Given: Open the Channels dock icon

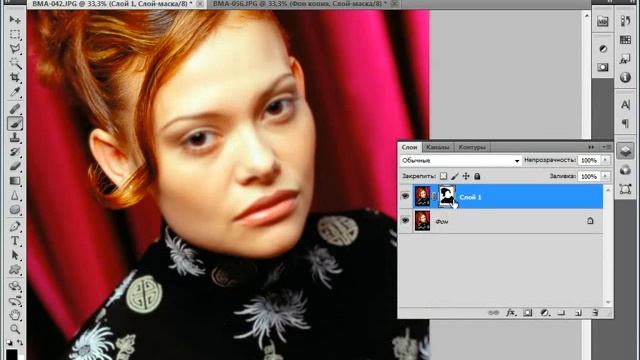Looking at the screenshot, I should point(625,170).
